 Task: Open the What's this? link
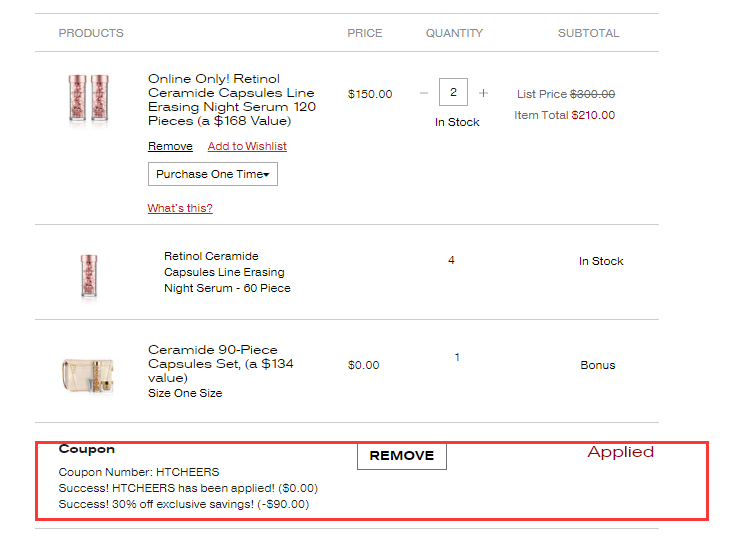[x=180, y=208]
